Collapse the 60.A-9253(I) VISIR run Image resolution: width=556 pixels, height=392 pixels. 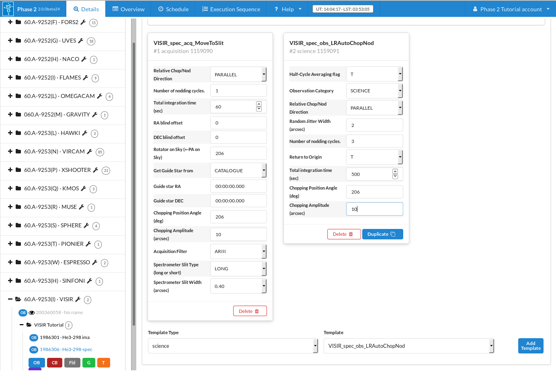10,299
